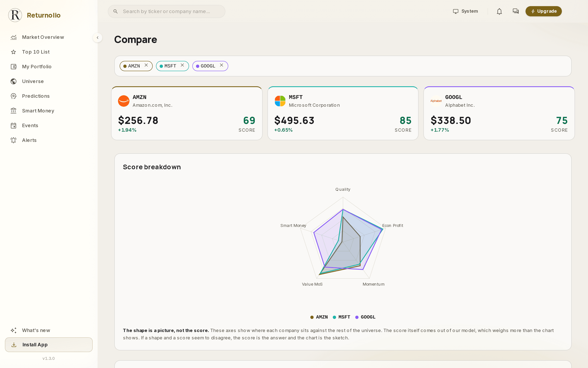Click the System monitor icon

[x=455, y=11]
